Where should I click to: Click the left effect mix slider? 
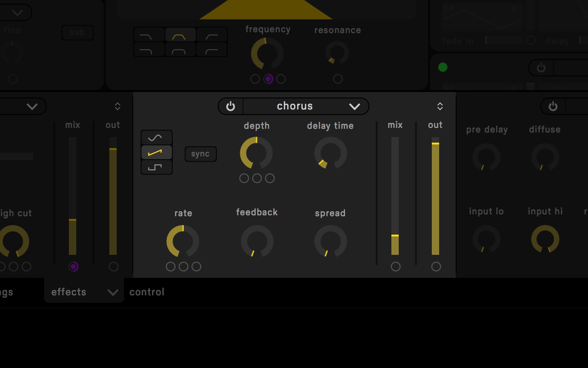click(x=73, y=196)
